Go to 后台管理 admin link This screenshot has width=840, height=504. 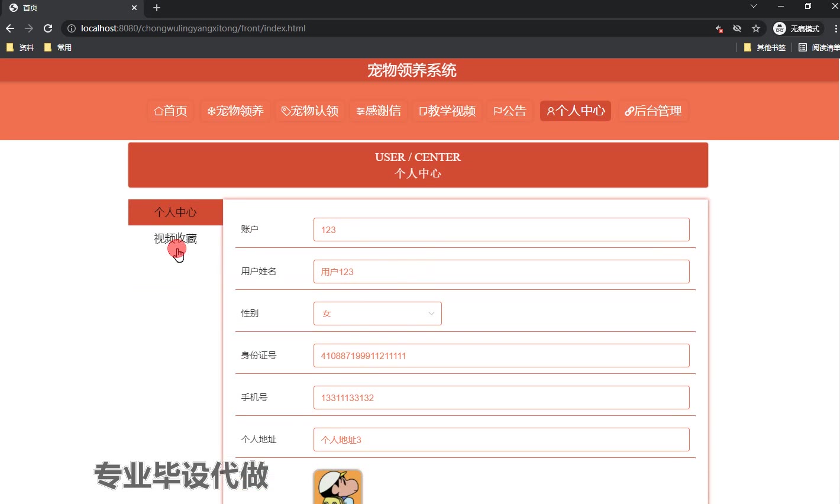coord(653,111)
